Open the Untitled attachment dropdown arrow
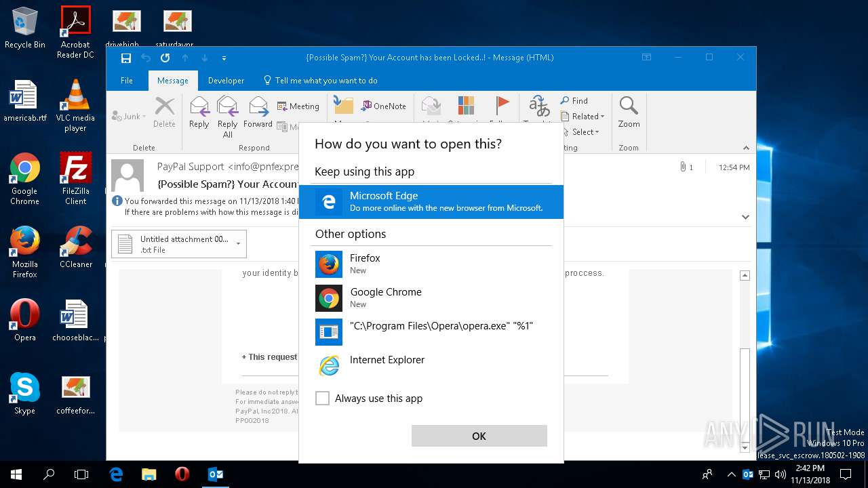This screenshot has height=488, width=868. point(238,244)
